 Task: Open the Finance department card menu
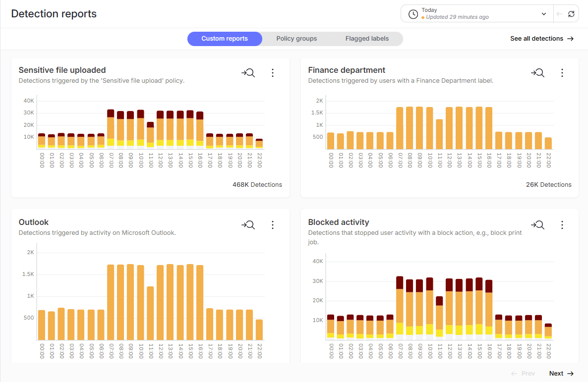562,72
